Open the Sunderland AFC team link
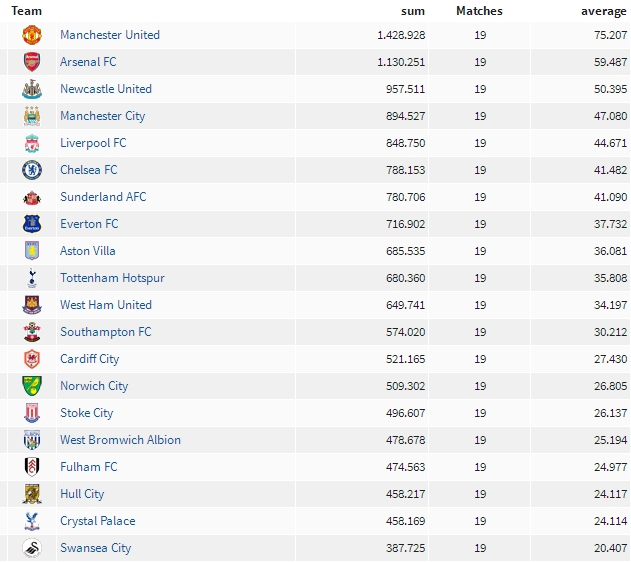This screenshot has width=631, height=562. 103,197
